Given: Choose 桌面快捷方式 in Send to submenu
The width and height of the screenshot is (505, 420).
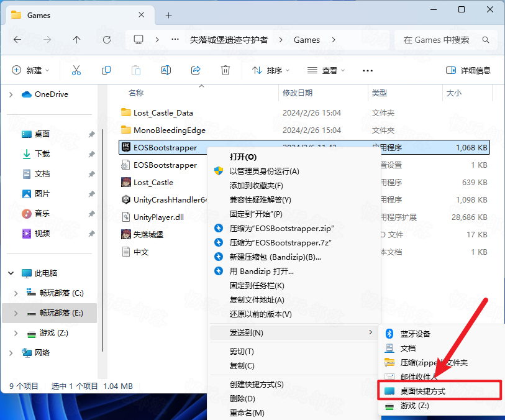Looking at the screenshot, I should [440, 391].
